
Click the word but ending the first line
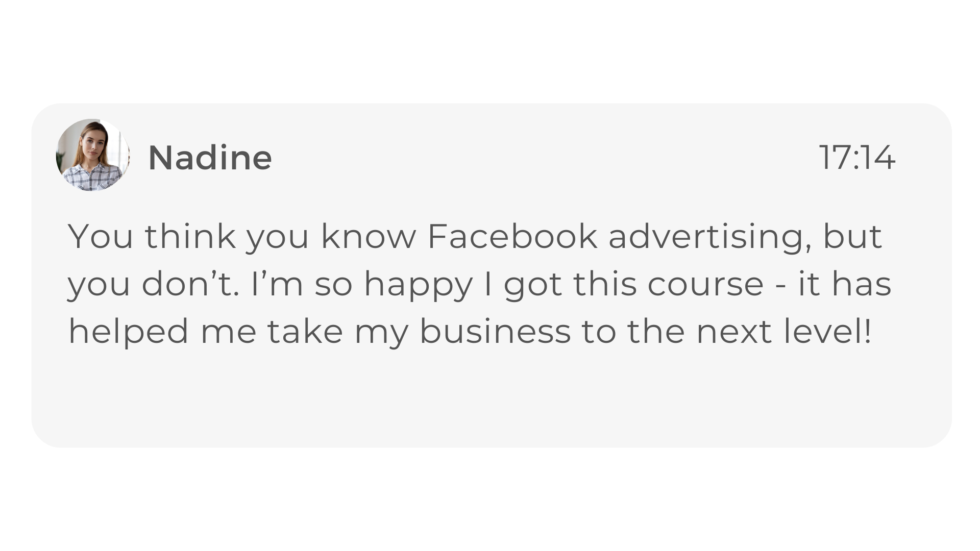click(852, 236)
